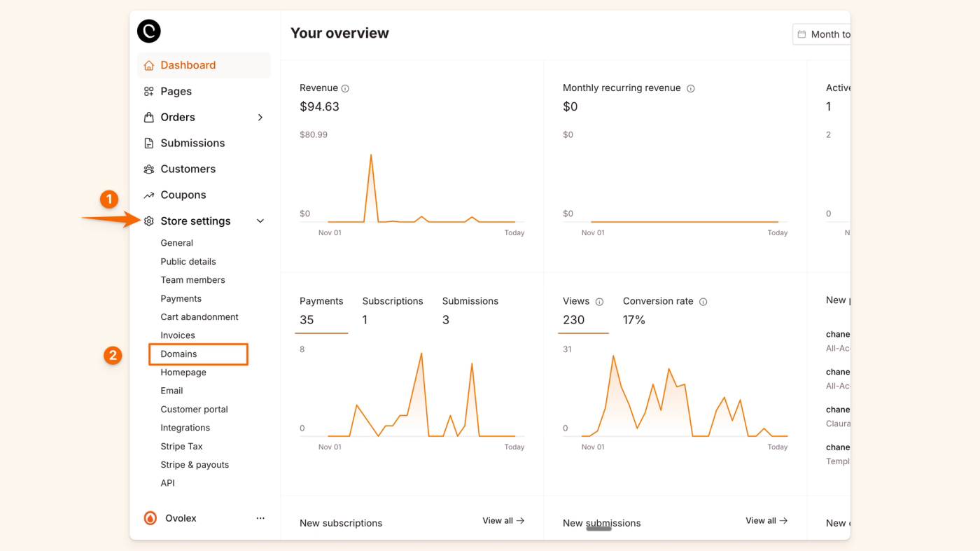The image size is (980, 551).
Task: Collapse the Store settings submenu chevron
Action: [x=260, y=221]
